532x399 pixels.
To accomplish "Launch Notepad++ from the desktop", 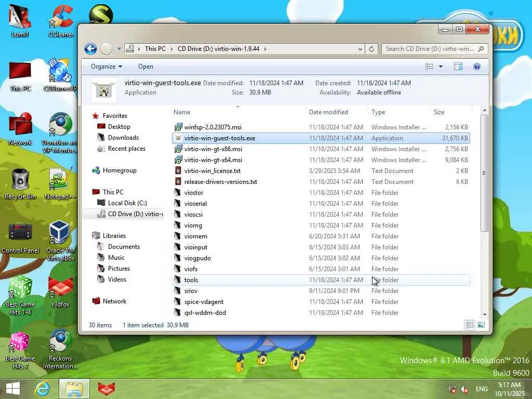I will pos(60,184).
